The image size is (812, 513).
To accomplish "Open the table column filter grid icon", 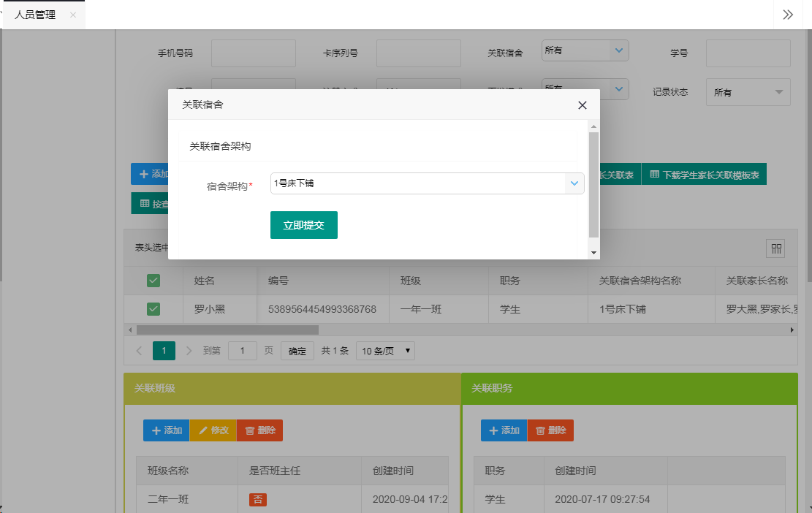I will pos(775,248).
